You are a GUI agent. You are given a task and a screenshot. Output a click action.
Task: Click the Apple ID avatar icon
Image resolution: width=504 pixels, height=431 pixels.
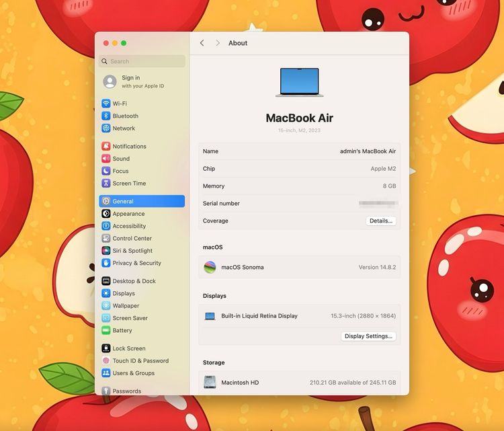(110, 81)
